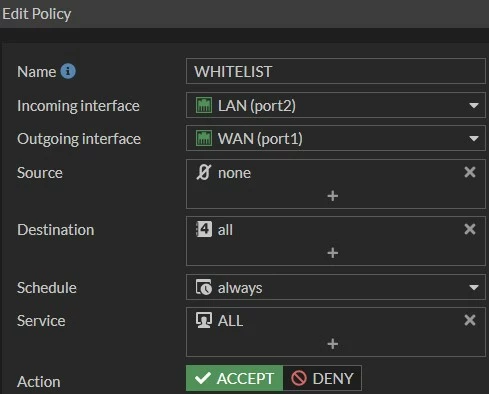The width and height of the screenshot is (489, 394).
Task: Add a new Service entry with plus
Action: pos(333,344)
